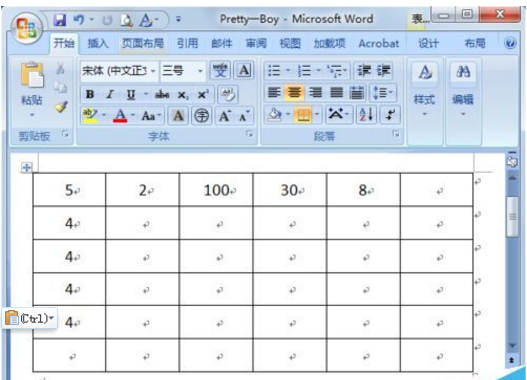Image resolution: width=527 pixels, height=380 pixels.
Task: Open print preview from quick access toolbar
Action: point(126,20)
